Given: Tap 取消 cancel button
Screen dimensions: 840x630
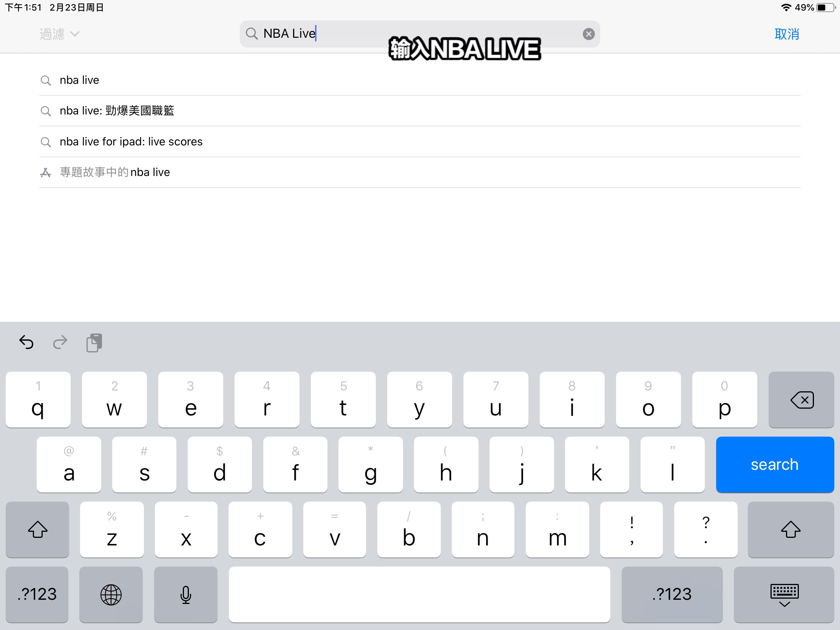Looking at the screenshot, I should (x=788, y=33).
